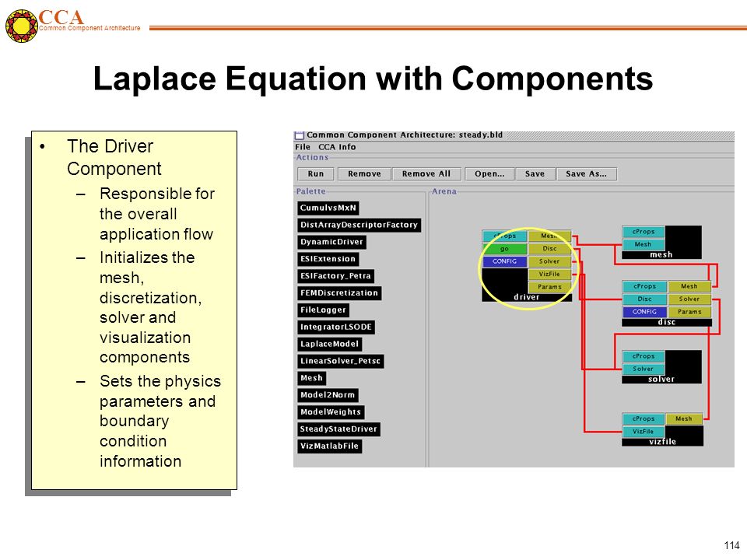Screen dimensions: 747x560
Task: Select DynamicDriver palette component
Action: pos(331,242)
